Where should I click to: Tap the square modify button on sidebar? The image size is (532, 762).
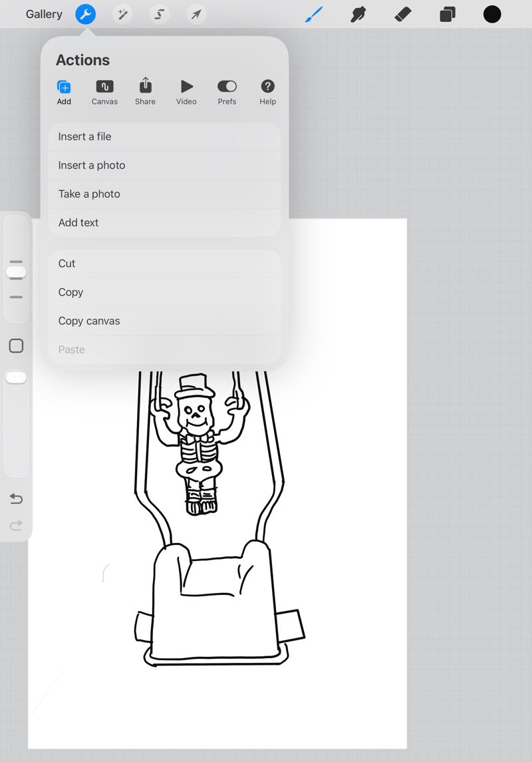pyautogui.click(x=17, y=346)
